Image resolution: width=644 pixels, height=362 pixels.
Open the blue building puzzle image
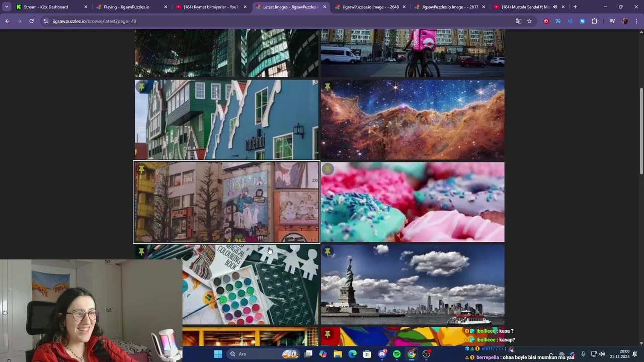(x=226, y=120)
